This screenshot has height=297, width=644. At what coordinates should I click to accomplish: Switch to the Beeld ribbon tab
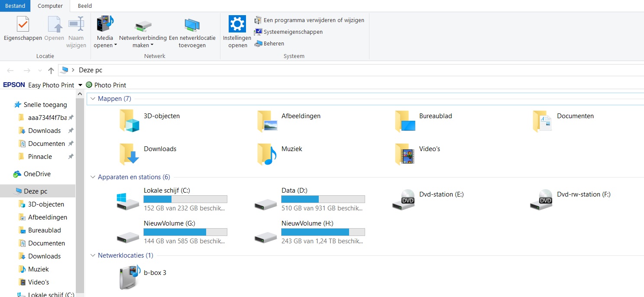pyautogui.click(x=85, y=6)
